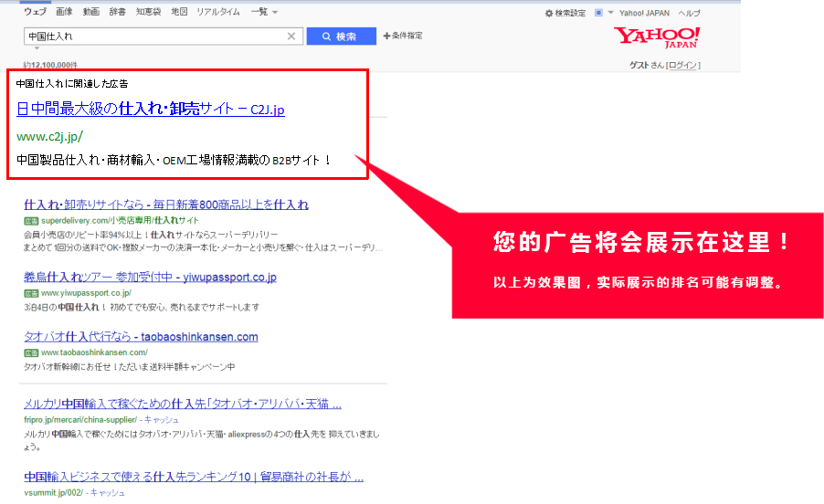Expand the 一覧 dropdown menu
Image resolution: width=824 pixels, height=504 pixels.
[264, 12]
